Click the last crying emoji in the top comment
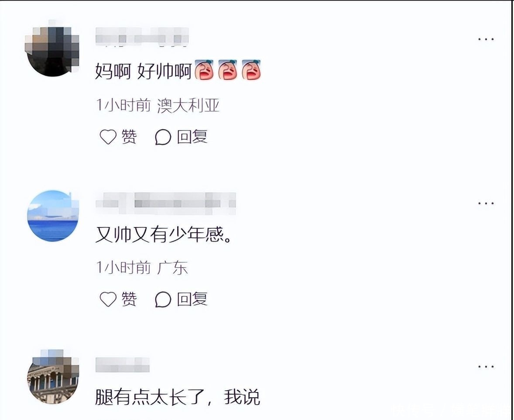 251,70
